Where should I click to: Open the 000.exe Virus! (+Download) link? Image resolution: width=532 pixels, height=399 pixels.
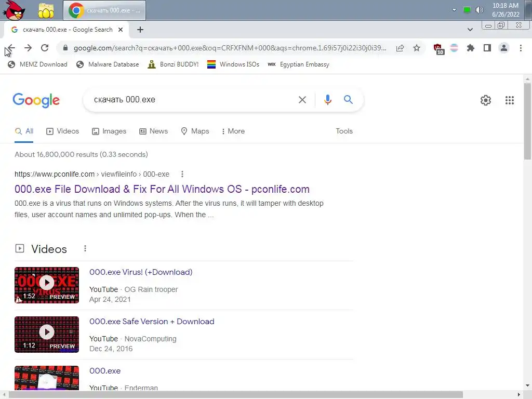[x=141, y=272]
